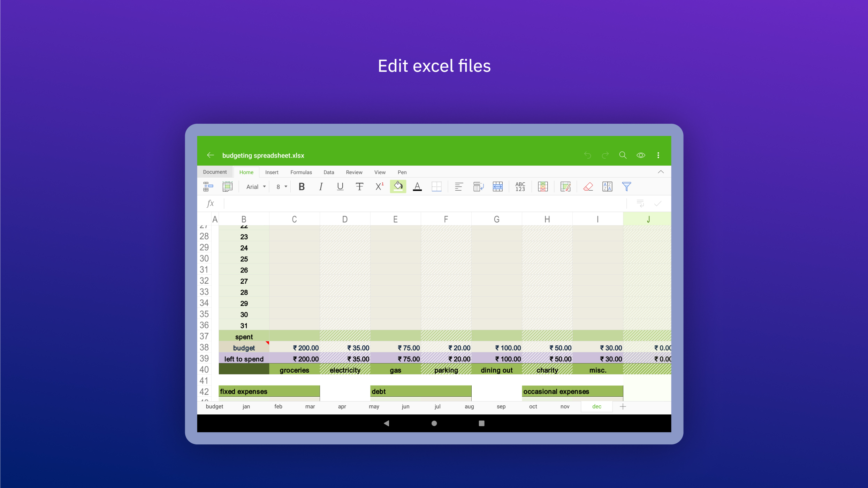
Task: Click the filter funnel icon
Action: coord(626,187)
